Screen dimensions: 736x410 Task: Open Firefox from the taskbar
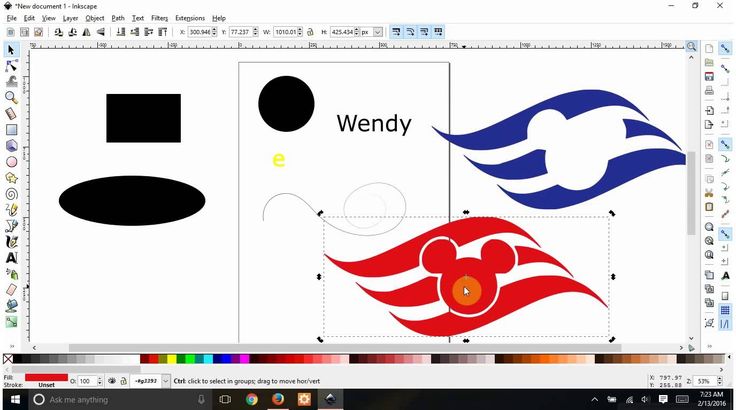click(278, 400)
